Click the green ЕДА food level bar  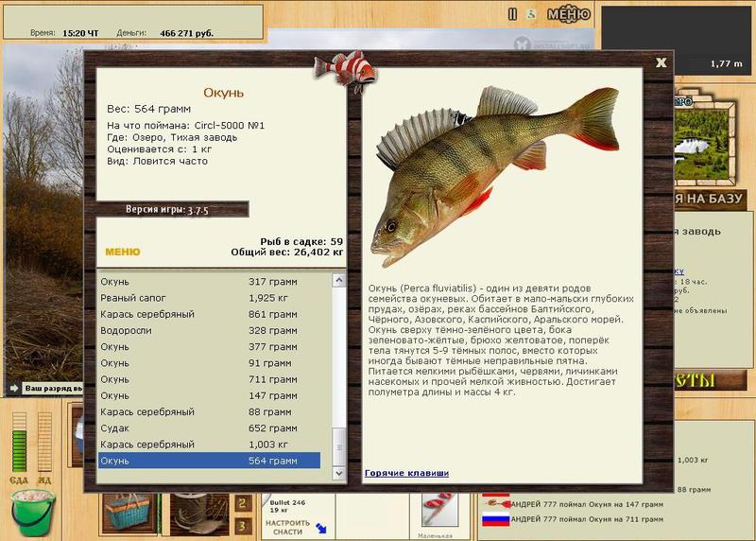click(x=19, y=442)
